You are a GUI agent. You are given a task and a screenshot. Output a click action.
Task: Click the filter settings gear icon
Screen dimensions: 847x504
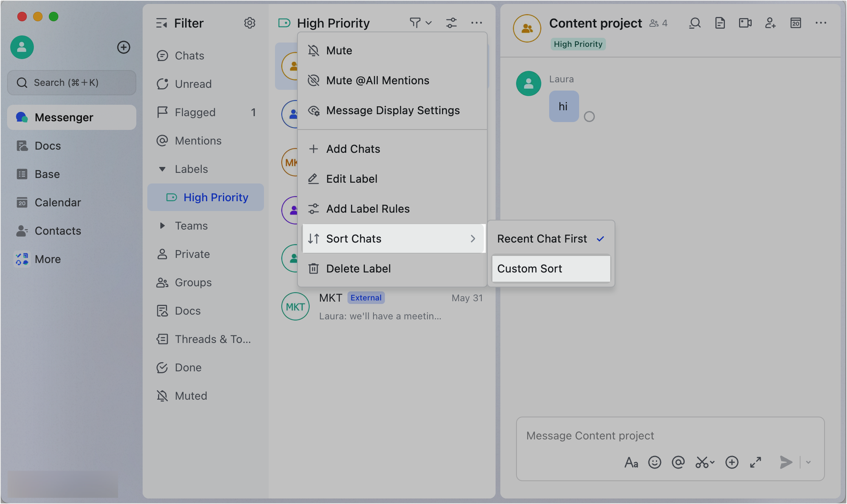[249, 23]
